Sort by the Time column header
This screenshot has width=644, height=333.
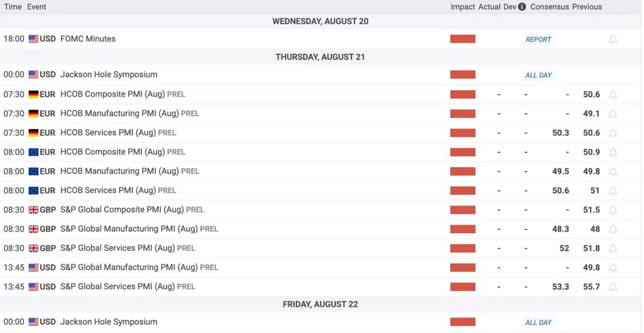(x=13, y=7)
